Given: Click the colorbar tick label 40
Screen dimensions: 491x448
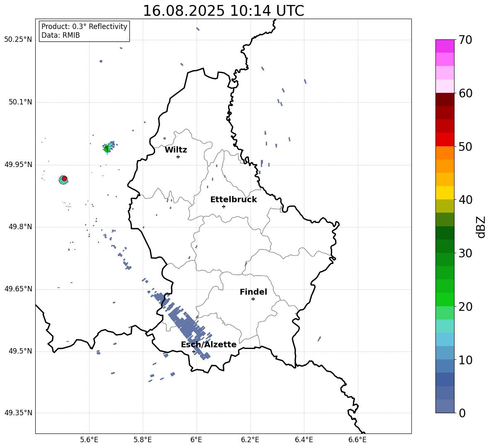Looking at the screenshot, I should pyautogui.click(x=465, y=200).
